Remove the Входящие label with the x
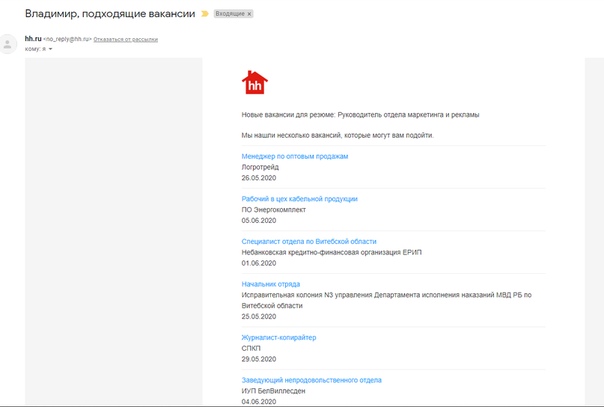The width and height of the screenshot is (604, 407). [x=249, y=14]
